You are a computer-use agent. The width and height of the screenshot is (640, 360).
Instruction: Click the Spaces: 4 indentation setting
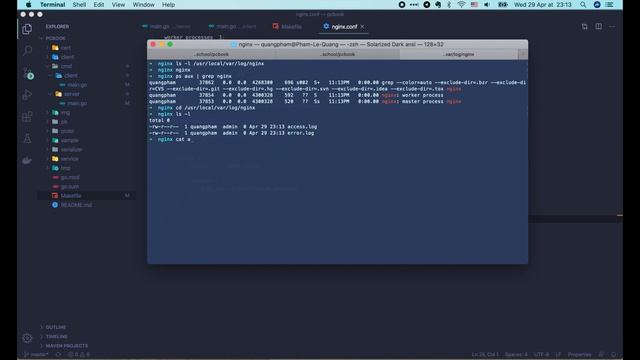click(516, 355)
